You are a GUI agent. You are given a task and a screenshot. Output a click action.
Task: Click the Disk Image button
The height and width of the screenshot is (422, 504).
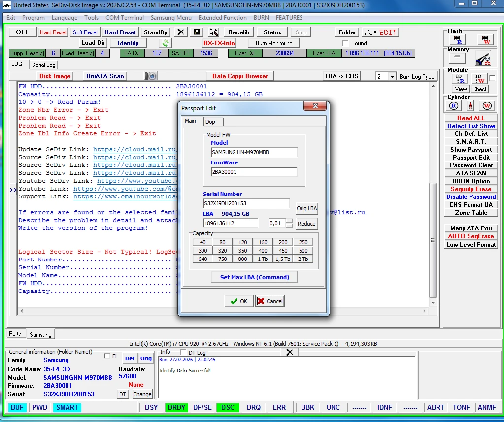click(x=55, y=76)
